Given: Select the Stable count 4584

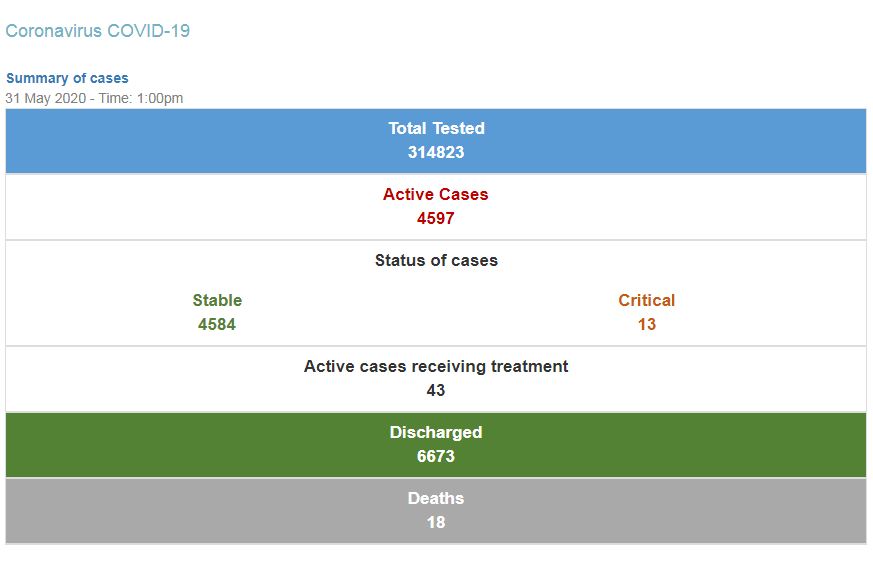Looking at the screenshot, I should pos(217,324).
